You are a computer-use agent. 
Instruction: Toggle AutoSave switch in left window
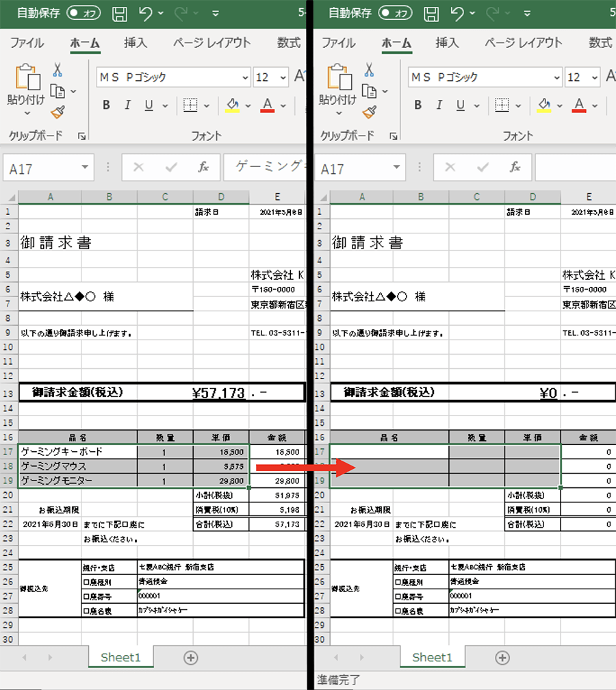84,13
